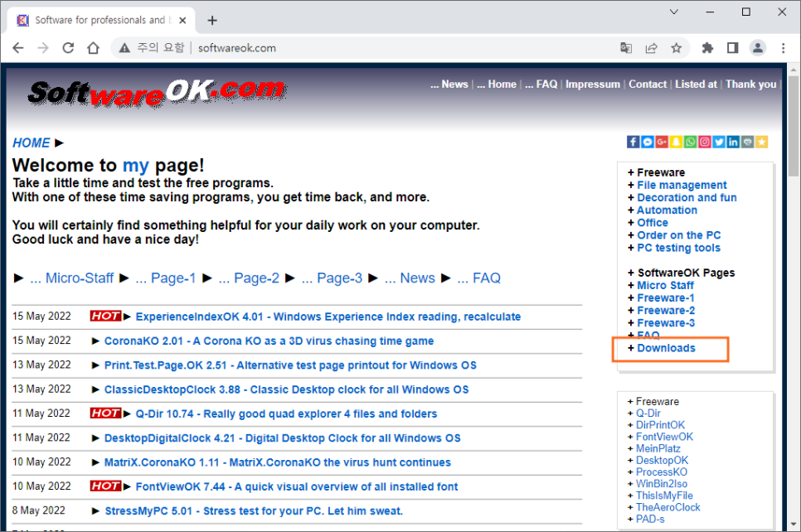Click the Google Plus share icon

(x=662, y=142)
